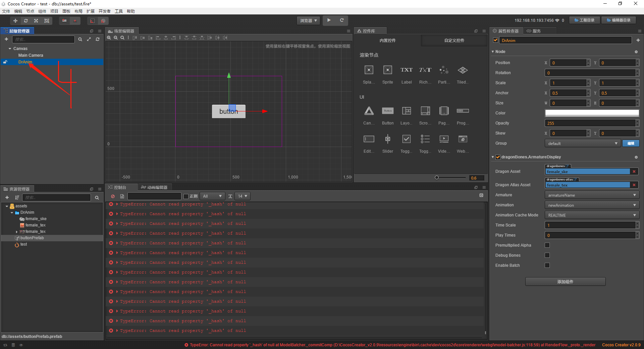The width and height of the screenshot is (644, 349).
Task: Create a new asset in assets panel
Action: [x=7, y=197]
